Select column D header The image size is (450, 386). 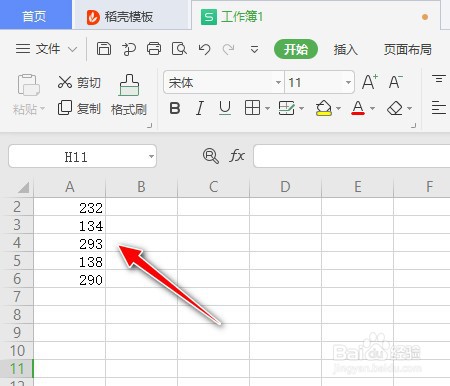285,187
